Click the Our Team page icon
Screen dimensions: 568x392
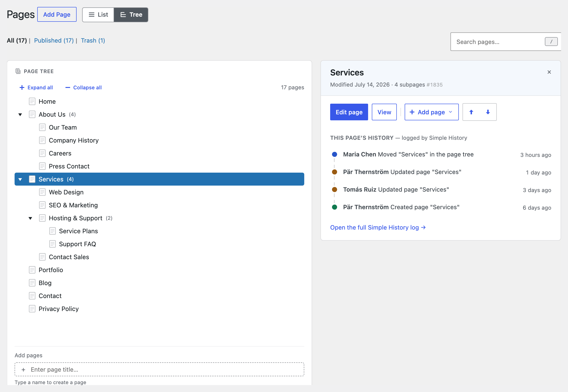pos(42,128)
